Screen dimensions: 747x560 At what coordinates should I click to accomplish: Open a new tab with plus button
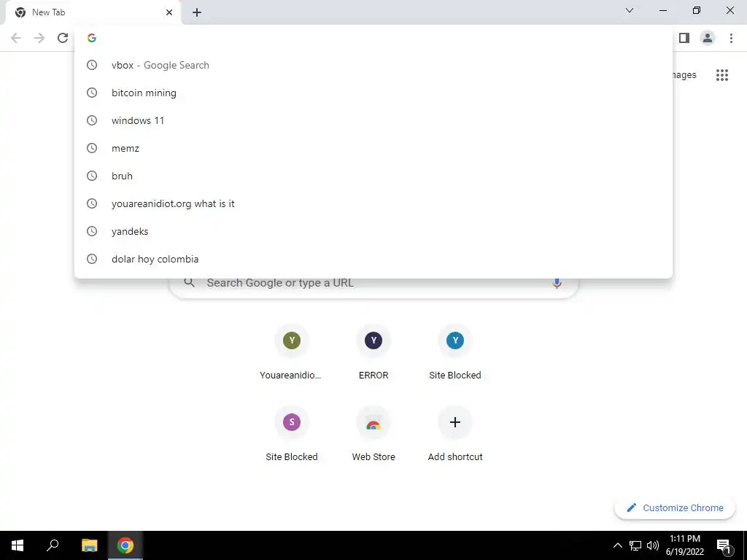tap(197, 12)
